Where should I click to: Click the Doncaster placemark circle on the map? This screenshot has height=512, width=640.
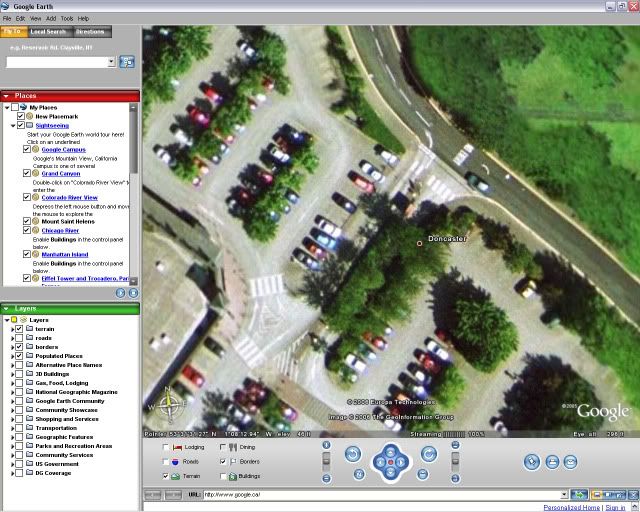click(x=419, y=243)
